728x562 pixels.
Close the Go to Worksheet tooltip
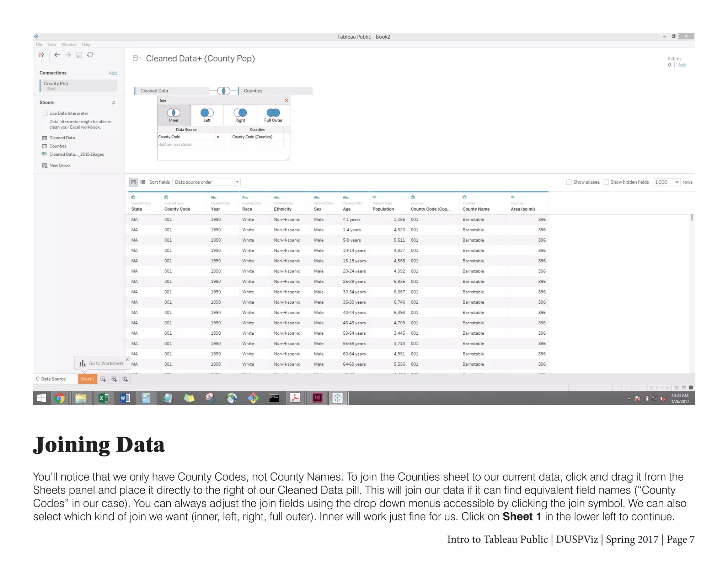[127, 360]
